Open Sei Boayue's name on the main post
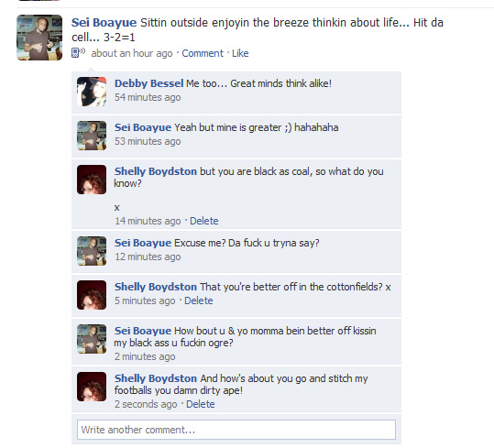The width and height of the screenshot is (494, 448). [x=104, y=23]
